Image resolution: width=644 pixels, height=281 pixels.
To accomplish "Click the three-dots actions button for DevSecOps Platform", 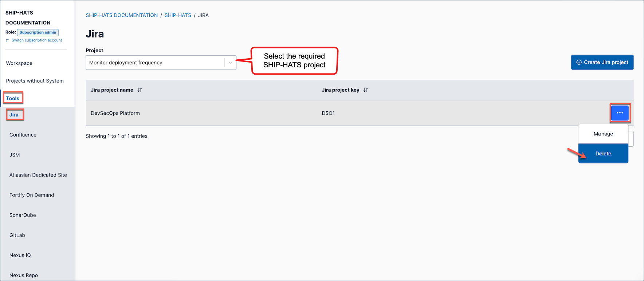I will [x=620, y=113].
